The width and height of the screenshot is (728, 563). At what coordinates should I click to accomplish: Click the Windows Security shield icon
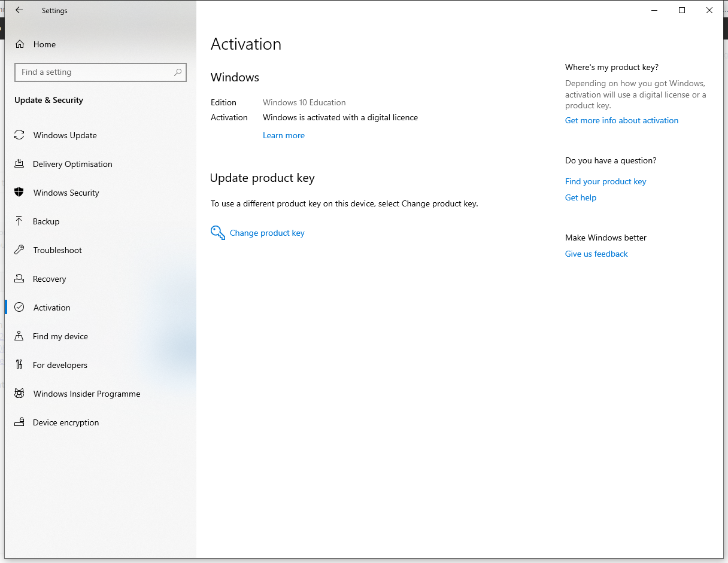click(x=19, y=193)
